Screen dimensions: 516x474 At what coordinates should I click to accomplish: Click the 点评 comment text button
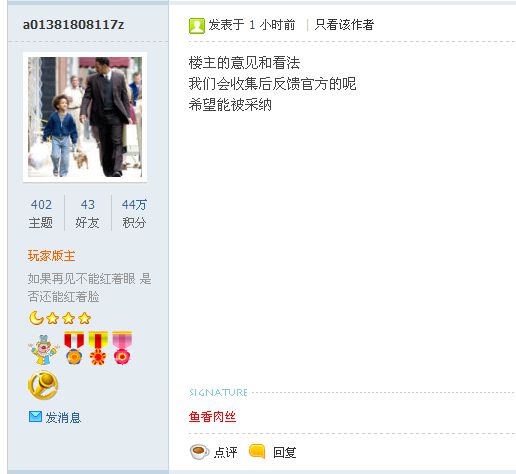click(226, 452)
